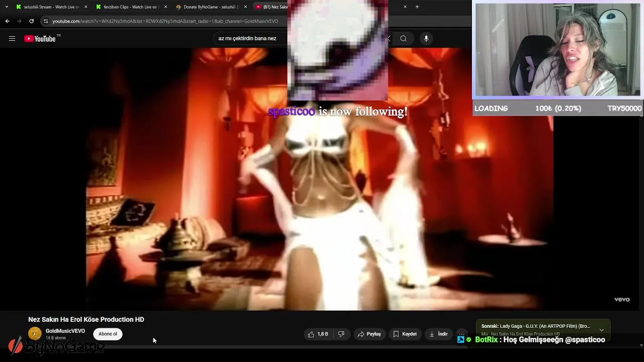Image resolution: width=644 pixels, height=362 pixels.
Task: Download the video with İndir button
Action: coord(438,334)
